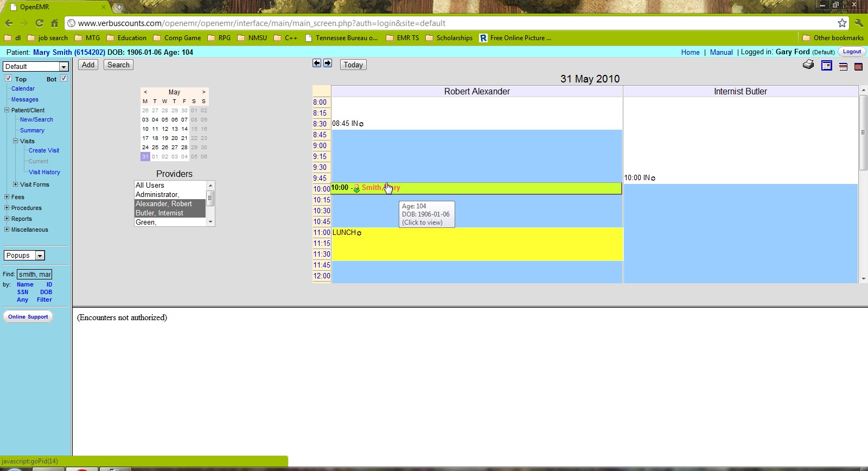Open the Messages navigation item
Screen dimensions: 868x471
(x=25, y=99)
